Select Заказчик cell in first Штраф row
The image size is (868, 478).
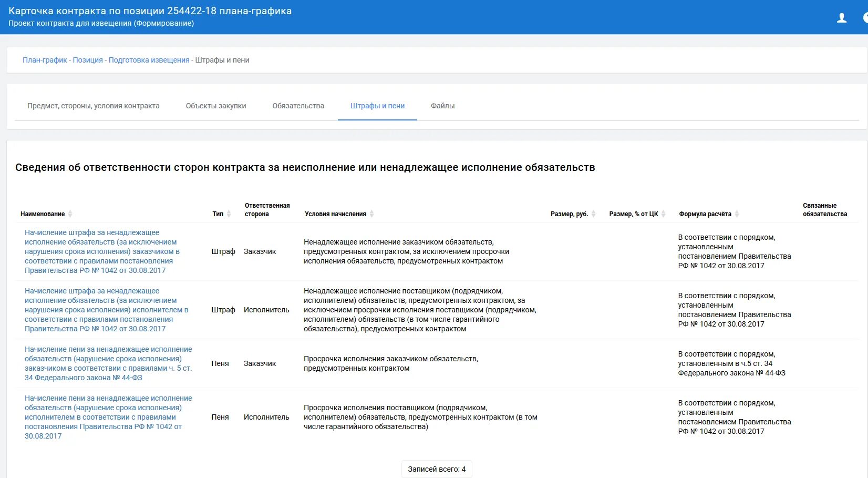(x=260, y=251)
